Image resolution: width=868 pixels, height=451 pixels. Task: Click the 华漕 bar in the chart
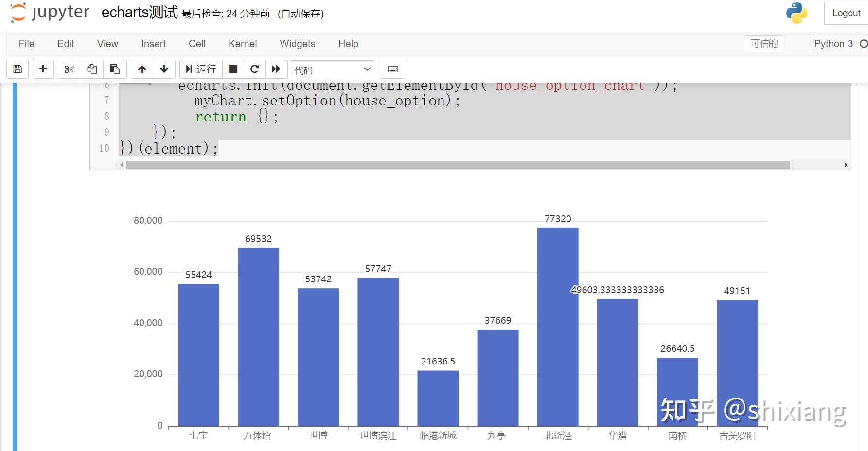[618, 363]
